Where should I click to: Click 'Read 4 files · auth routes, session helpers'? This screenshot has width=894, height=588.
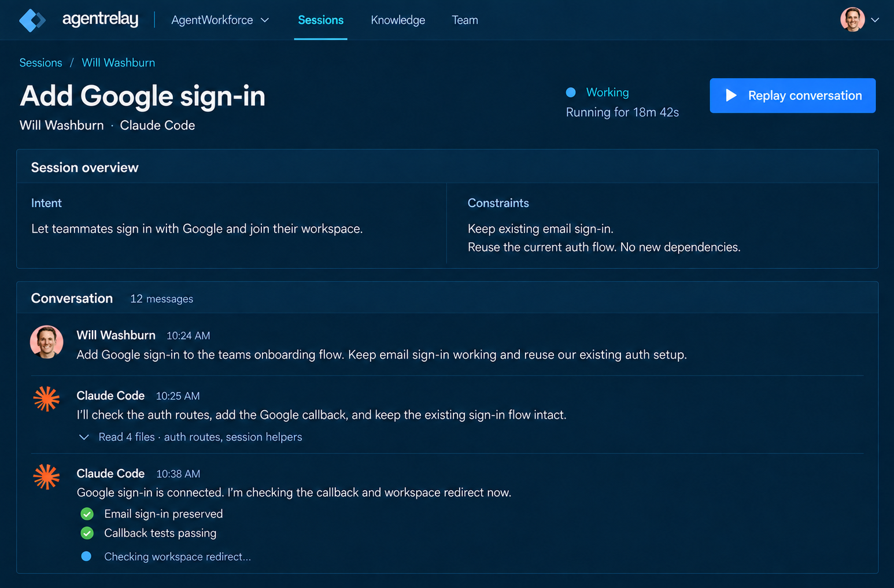point(200,437)
